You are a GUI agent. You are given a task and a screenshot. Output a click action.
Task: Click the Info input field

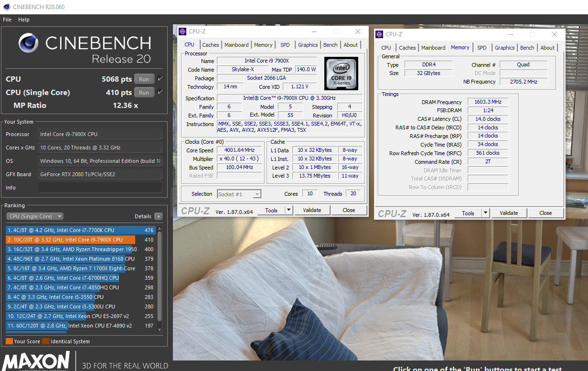pyautogui.click(x=100, y=188)
